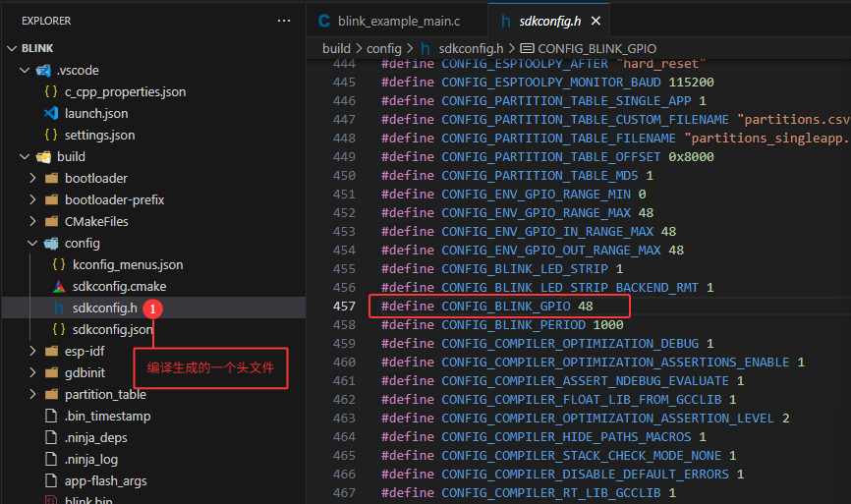Click the CONFIG_BLINK_GPIO breadcrumb symbol
Viewport: 851px width, 504px height.
(x=597, y=49)
